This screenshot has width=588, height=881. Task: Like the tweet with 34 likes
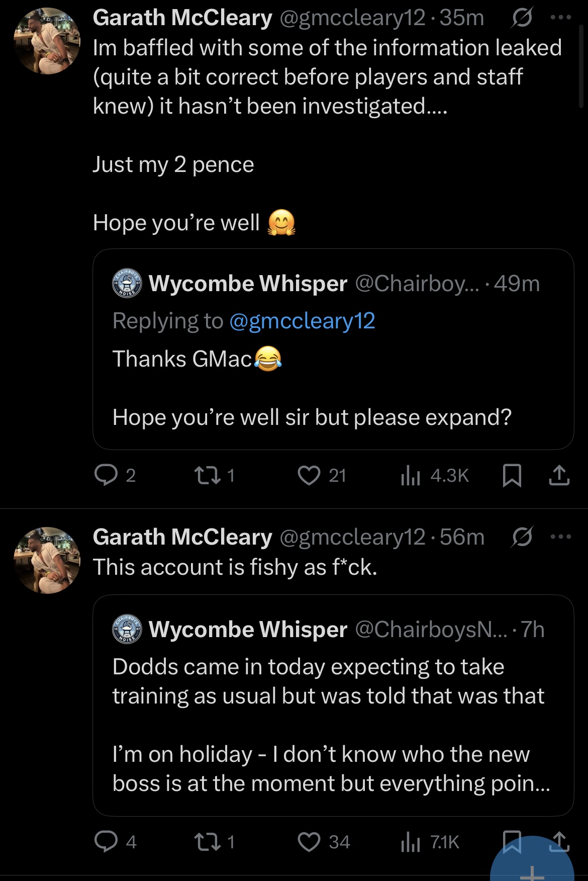point(309,842)
